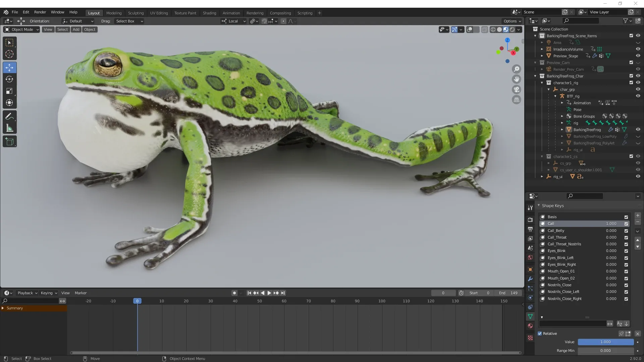Screen dimensions: 644x362
Task: Disable the Mouth_Open_01 shape key checkbox
Action: (626, 271)
